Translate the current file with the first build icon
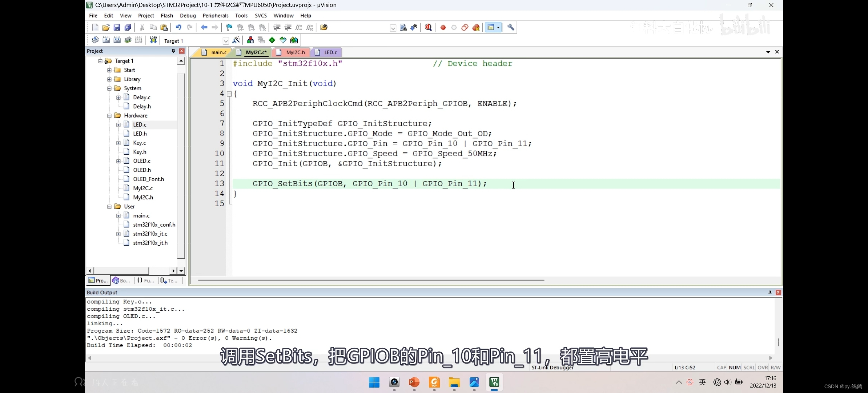868x393 pixels. [x=95, y=40]
